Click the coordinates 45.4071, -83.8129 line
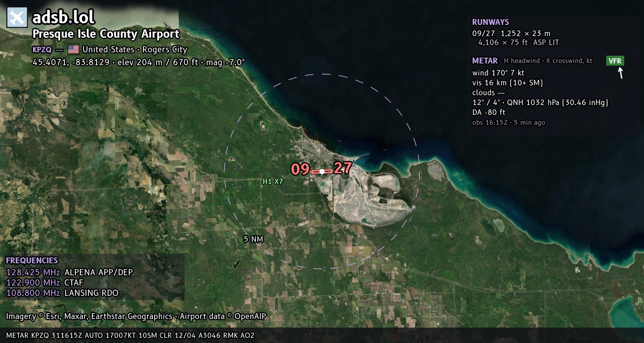The width and height of the screenshot is (644, 343). tap(139, 62)
